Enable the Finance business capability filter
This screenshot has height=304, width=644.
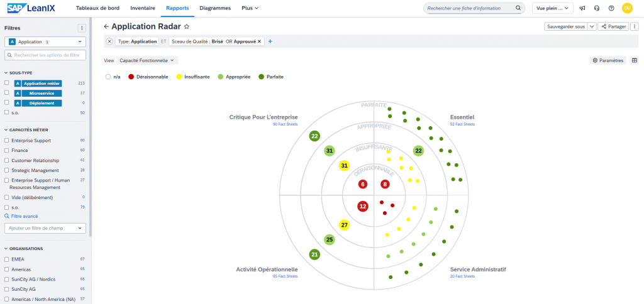7,150
